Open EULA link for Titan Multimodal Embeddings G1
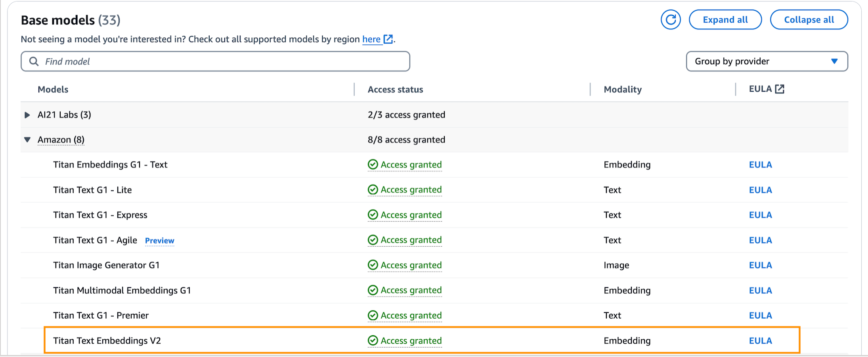The image size is (868, 357). coord(760,290)
